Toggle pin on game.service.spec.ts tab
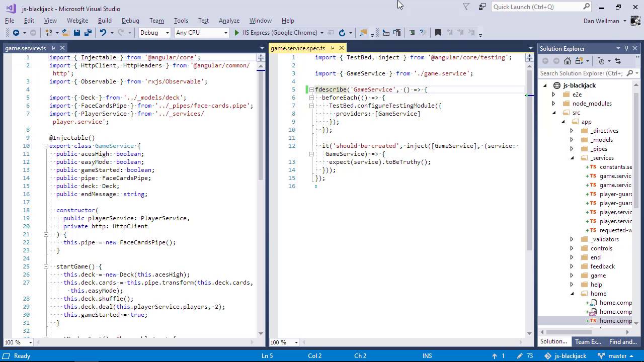The width and height of the screenshot is (644, 362). [x=332, y=48]
